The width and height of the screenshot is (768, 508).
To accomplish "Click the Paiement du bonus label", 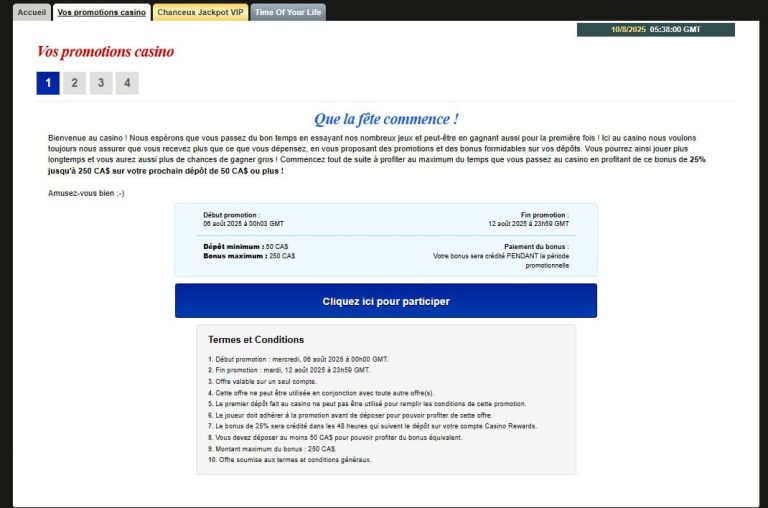I will 536,246.
